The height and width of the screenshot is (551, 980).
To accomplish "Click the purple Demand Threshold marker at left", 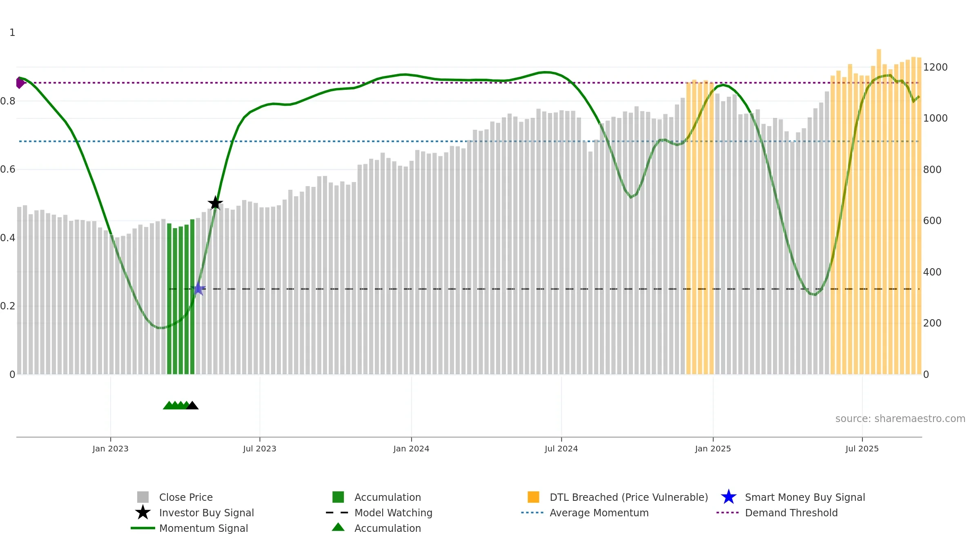I will [x=20, y=83].
